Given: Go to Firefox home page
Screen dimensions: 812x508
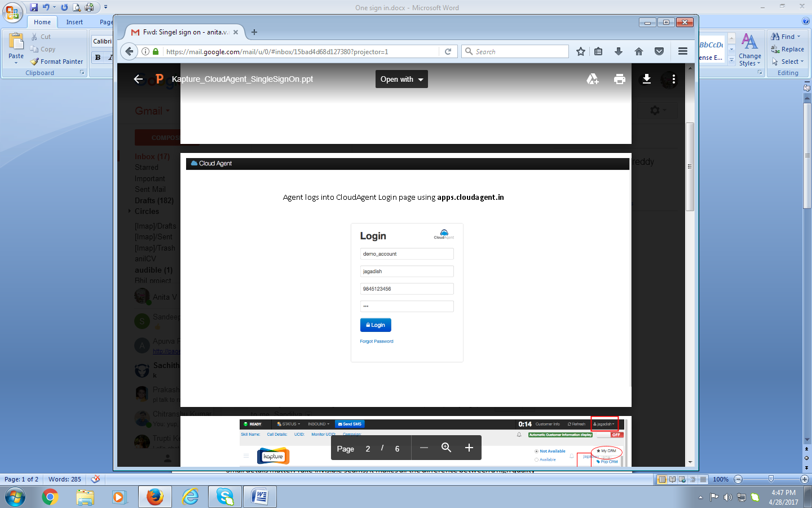Looking at the screenshot, I should [639, 51].
